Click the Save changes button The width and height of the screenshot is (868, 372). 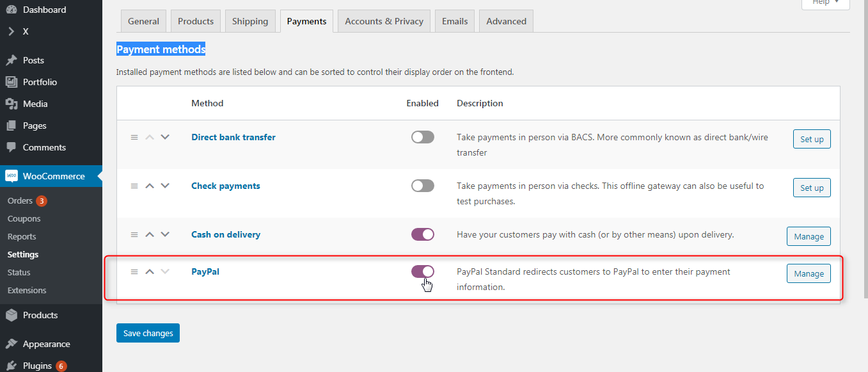[148, 333]
